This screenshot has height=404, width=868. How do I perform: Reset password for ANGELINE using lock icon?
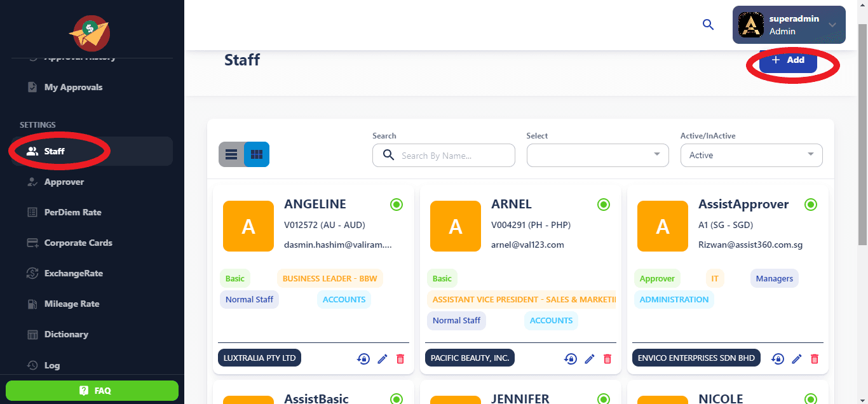pos(363,359)
